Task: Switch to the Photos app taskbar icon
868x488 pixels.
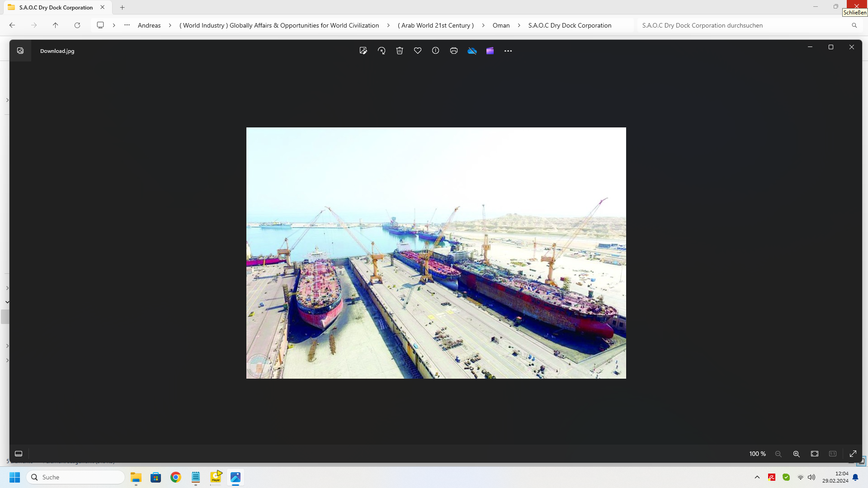Action: pyautogui.click(x=236, y=477)
